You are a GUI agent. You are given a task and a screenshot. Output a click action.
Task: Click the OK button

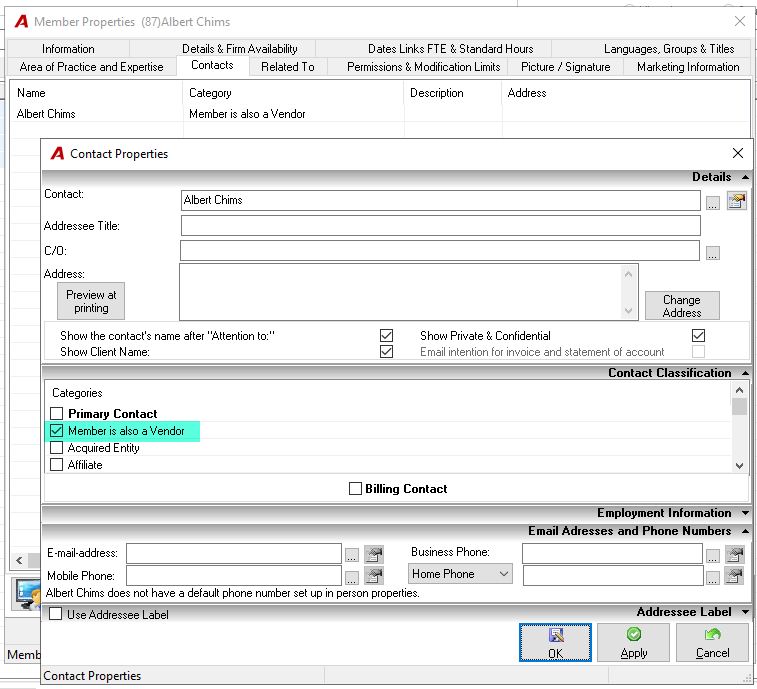click(555, 642)
